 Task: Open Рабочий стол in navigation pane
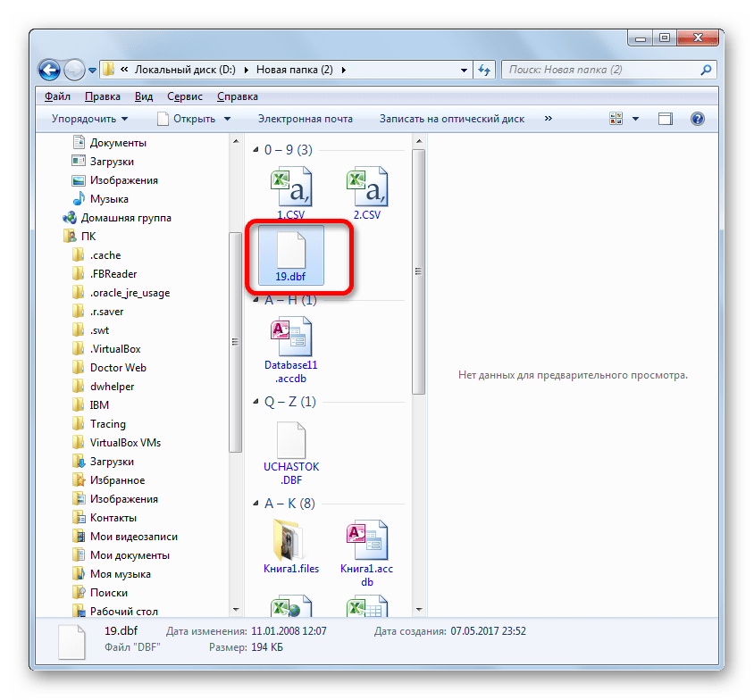point(115,611)
